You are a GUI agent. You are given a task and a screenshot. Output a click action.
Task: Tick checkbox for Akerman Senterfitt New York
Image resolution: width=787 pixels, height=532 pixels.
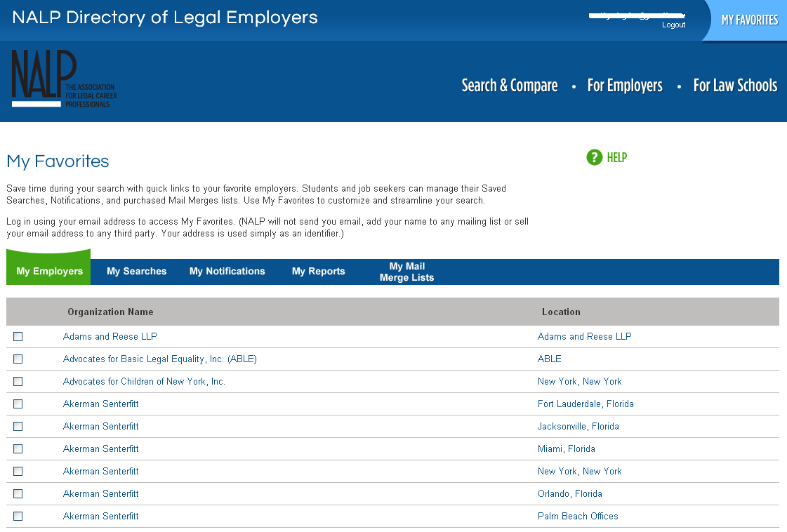pyautogui.click(x=18, y=471)
